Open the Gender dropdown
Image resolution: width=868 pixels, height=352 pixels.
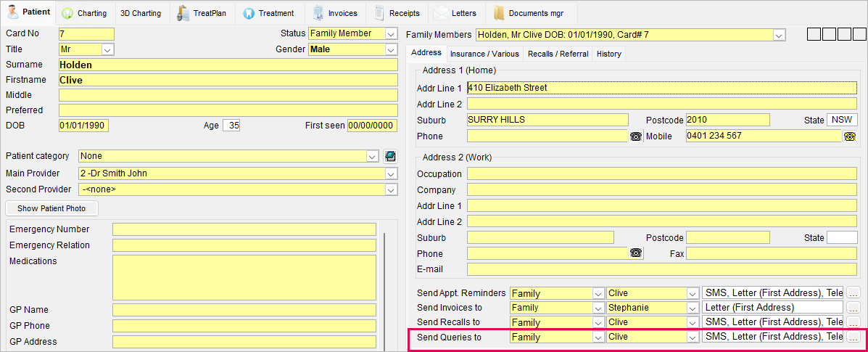tap(391, 49)
